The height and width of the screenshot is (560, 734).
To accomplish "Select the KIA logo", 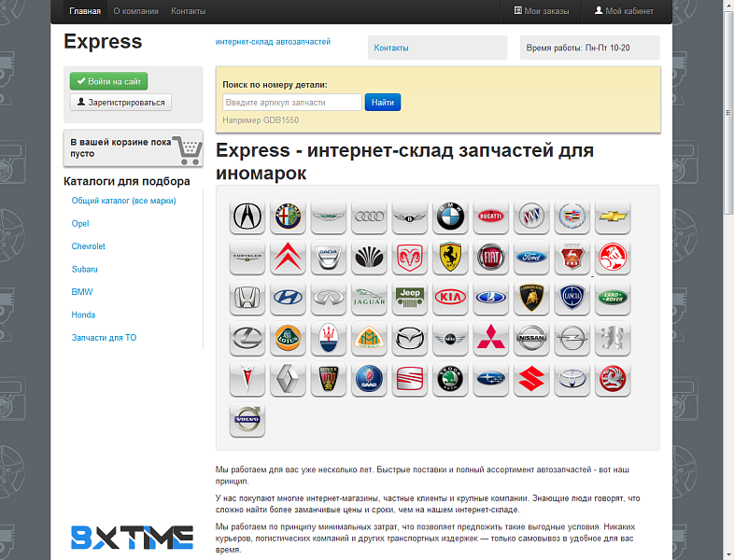I will point(450,298).
